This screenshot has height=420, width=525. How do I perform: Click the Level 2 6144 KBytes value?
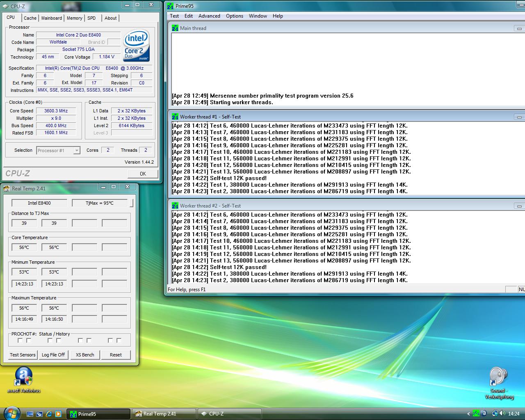(x=131, y=126)
